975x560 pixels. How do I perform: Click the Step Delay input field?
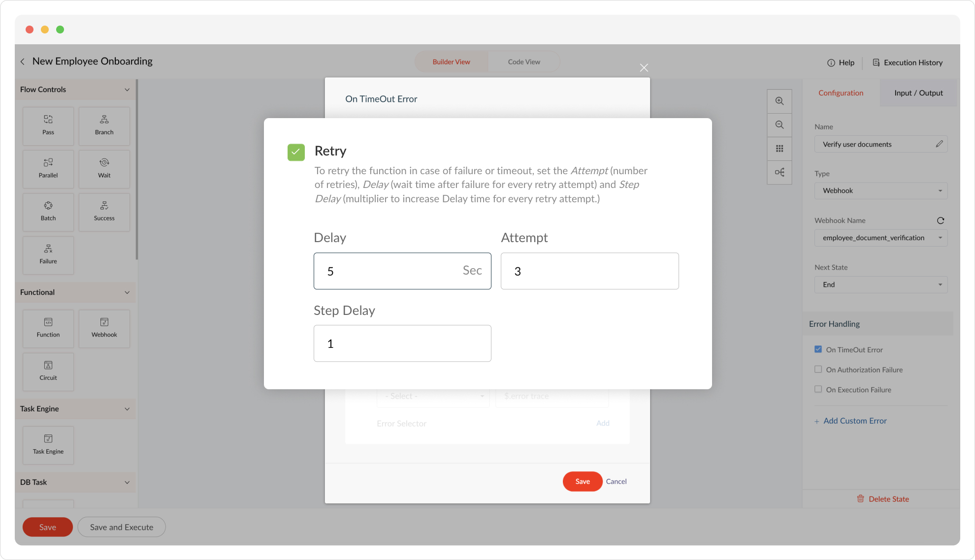pos(402,343)
